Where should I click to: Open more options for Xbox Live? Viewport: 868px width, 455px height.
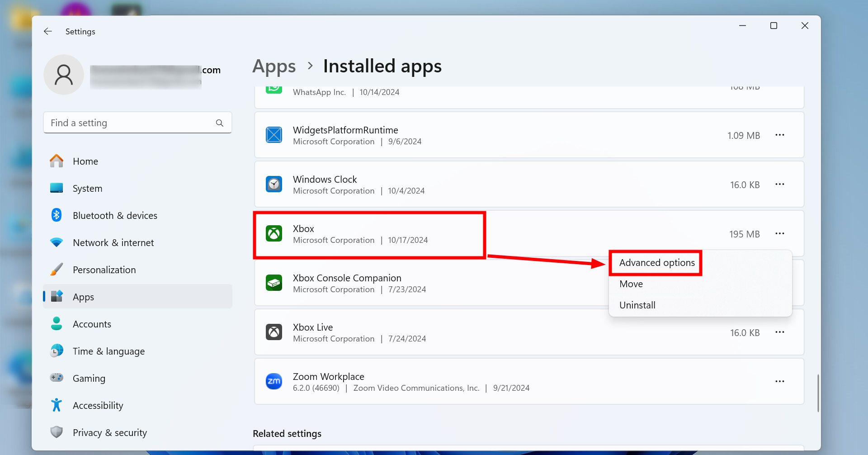point(779,332)
